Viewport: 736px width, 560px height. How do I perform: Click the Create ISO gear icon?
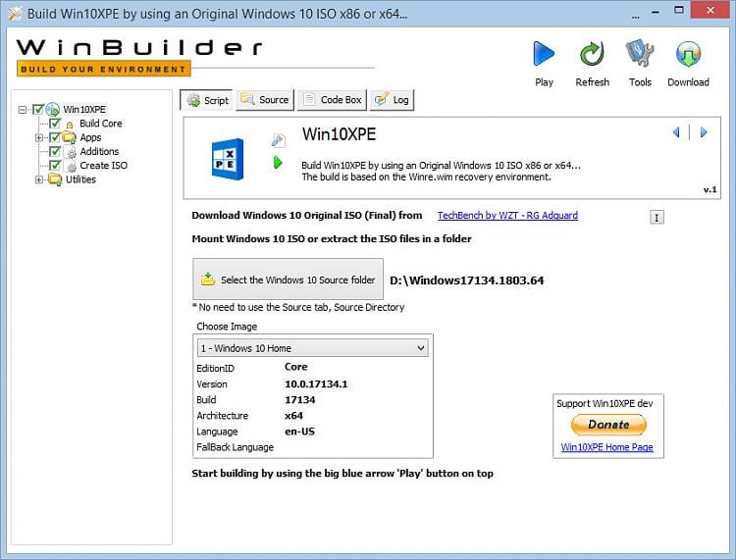click(x=71, y=167)
